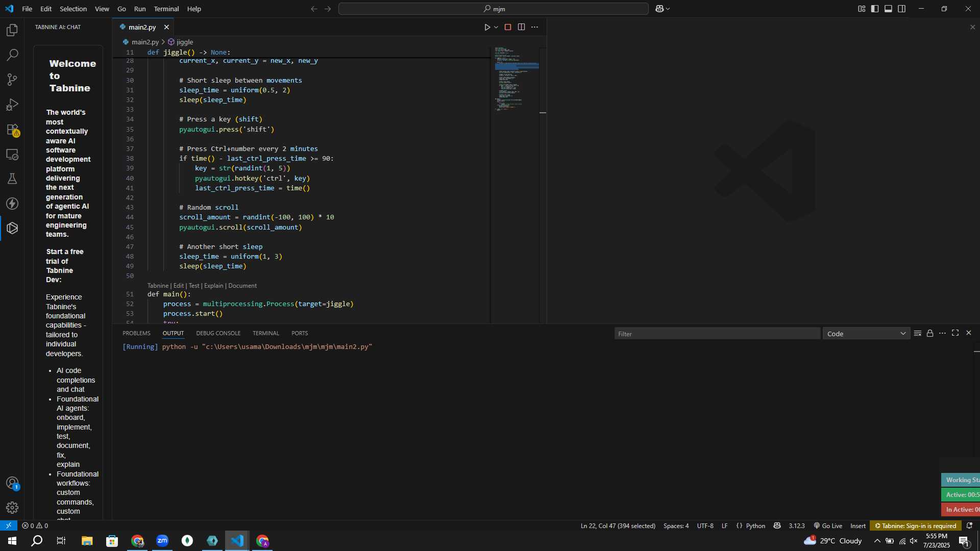Open the Run and Debug view
Image resolution: width=980 pixels, height=551 pixels.
tap(12, 105)
